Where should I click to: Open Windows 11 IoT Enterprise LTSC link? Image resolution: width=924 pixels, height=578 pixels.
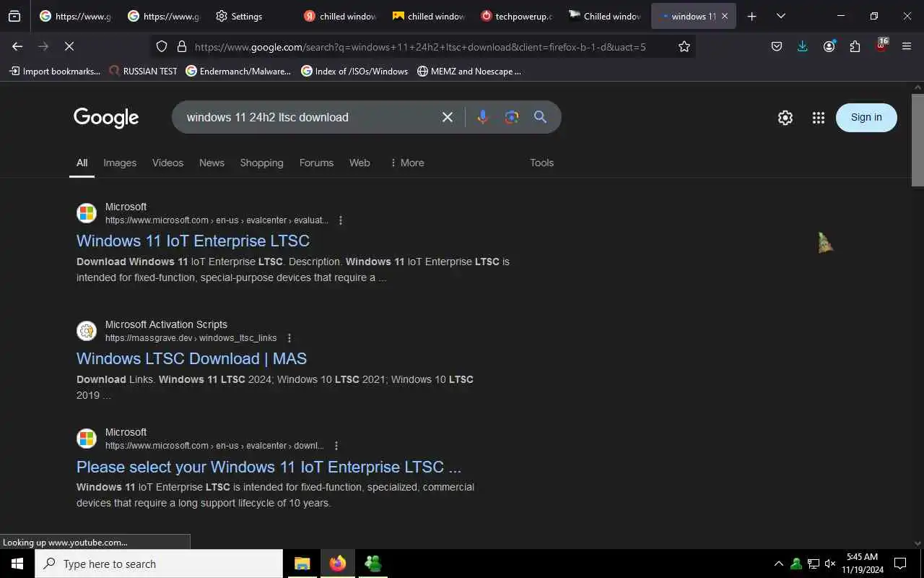click(193, 241)
